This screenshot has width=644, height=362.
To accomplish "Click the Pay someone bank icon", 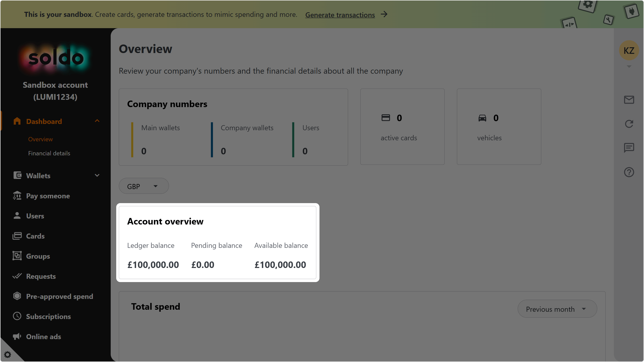I will 17,195.
